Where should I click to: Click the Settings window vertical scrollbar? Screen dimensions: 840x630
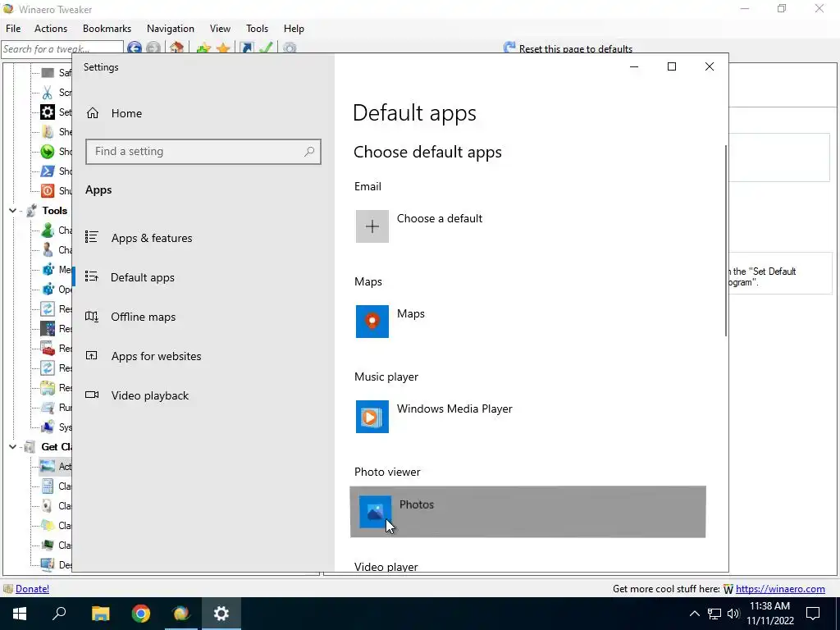(726, 240)
